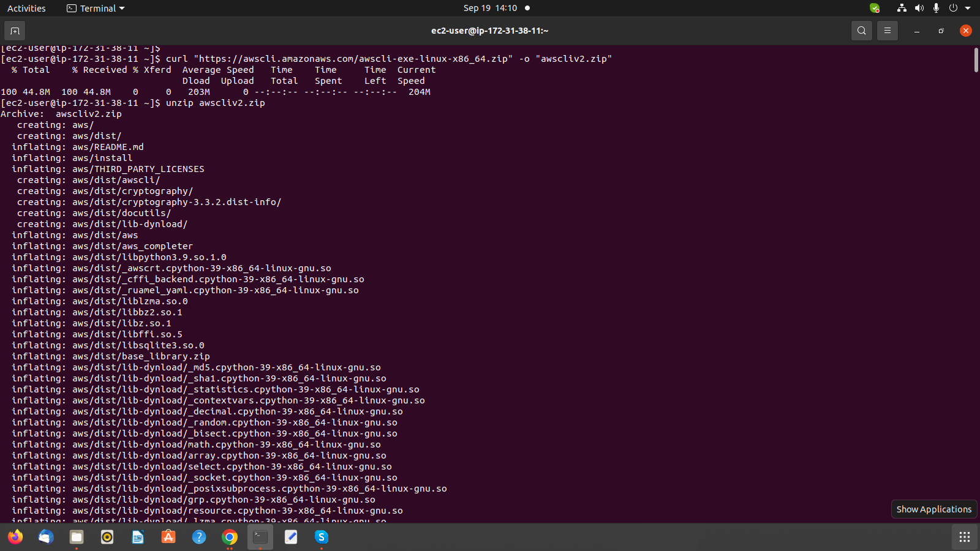The image size is (980, 551).
Task: Toggle the speaker volume in the top bar
Action: (x=919, y=8)
